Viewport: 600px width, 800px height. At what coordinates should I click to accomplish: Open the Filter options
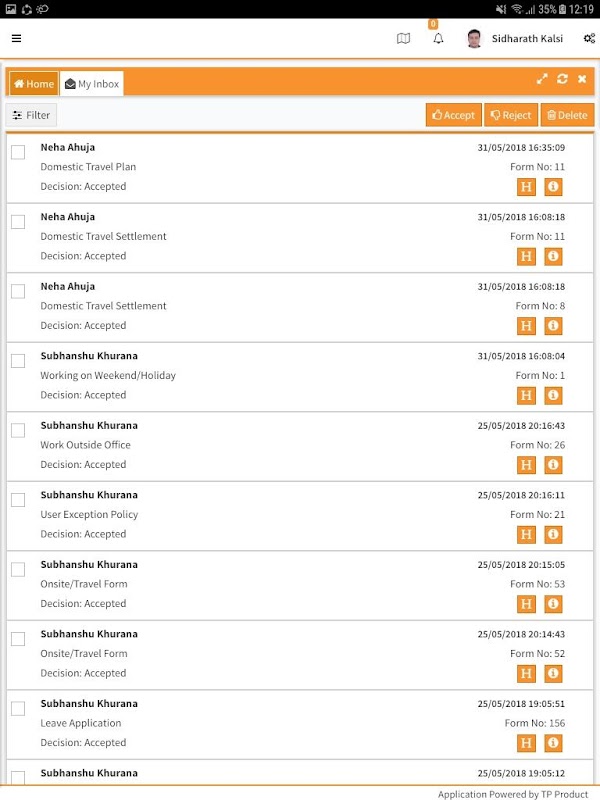pos(31,115)
